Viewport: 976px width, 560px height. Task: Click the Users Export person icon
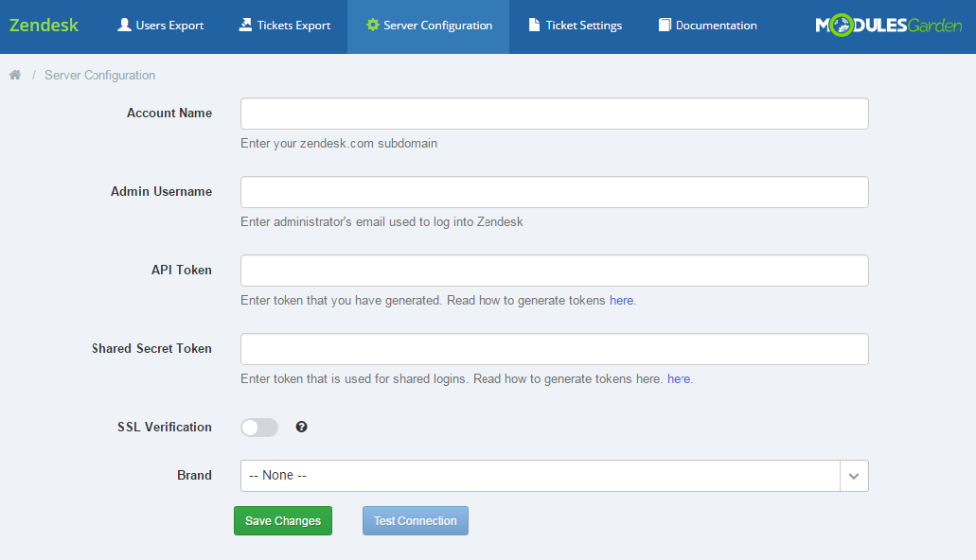(125, 25)
